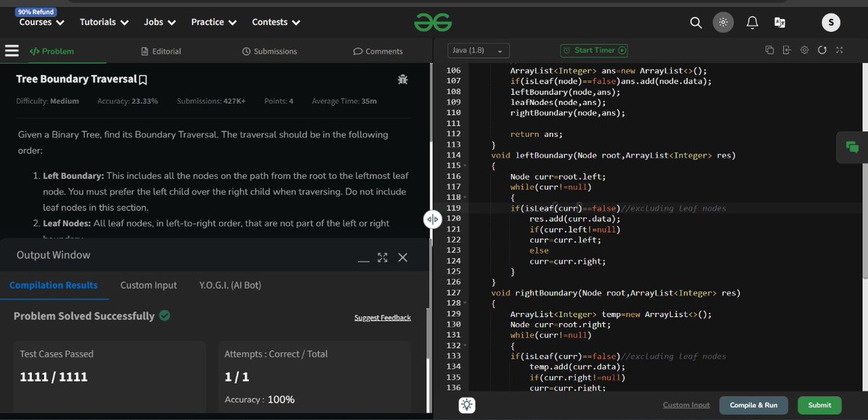Click the Average Time: 35m label
868x420 pixels.
[x=344, y=101]
